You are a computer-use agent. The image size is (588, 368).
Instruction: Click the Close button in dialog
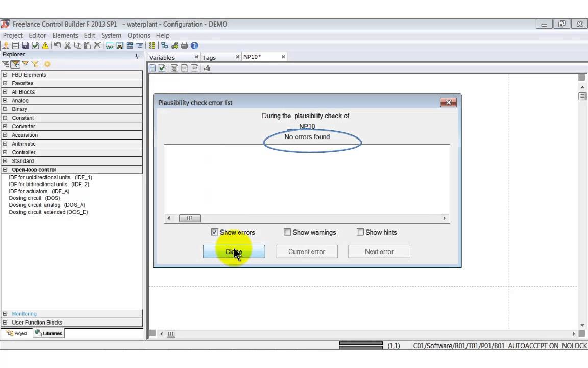234,251
